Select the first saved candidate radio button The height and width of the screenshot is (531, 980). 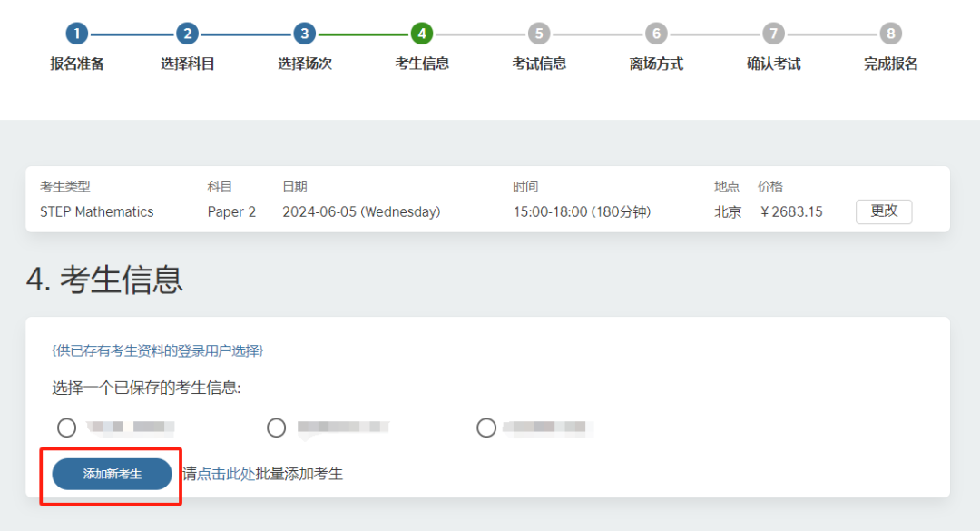point(67,428)
